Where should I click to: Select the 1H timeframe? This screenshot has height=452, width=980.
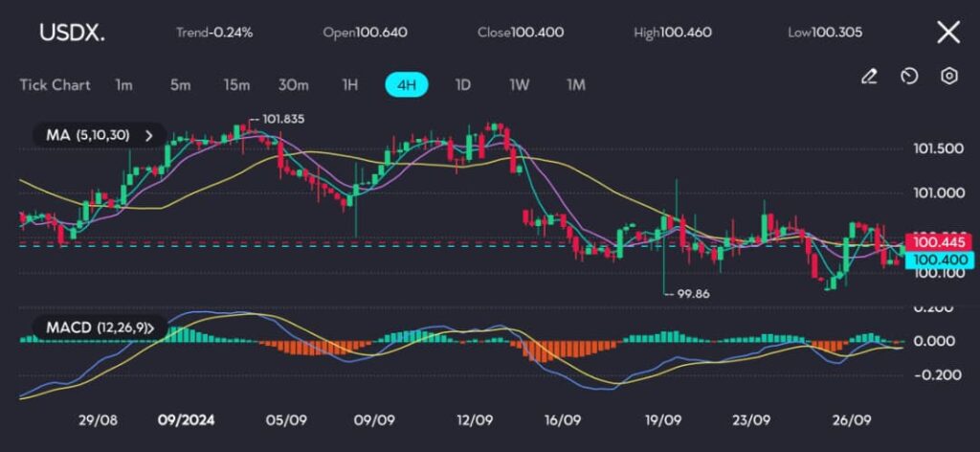pos(350,84)
